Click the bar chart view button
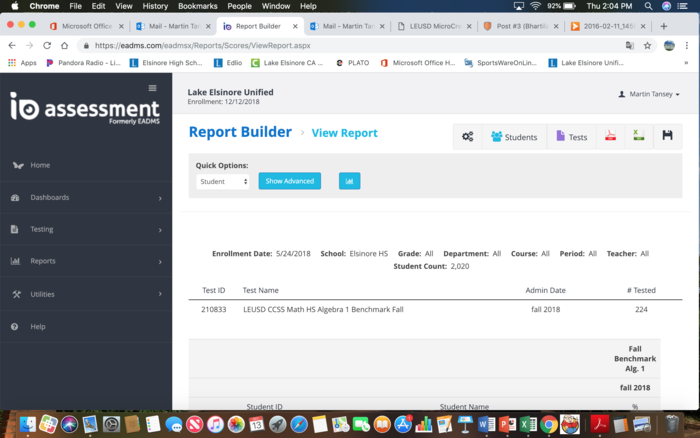 click(349, 181)
